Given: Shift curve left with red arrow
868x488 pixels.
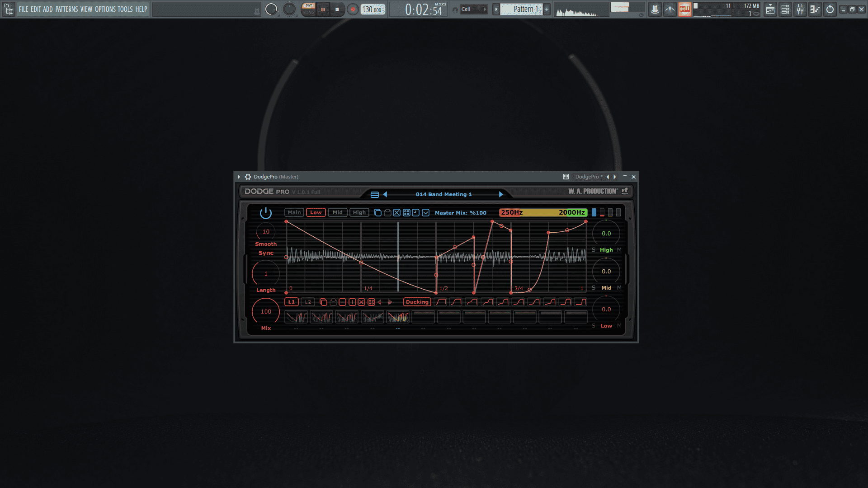Looking at the screenshot, I should coord(380,302).
